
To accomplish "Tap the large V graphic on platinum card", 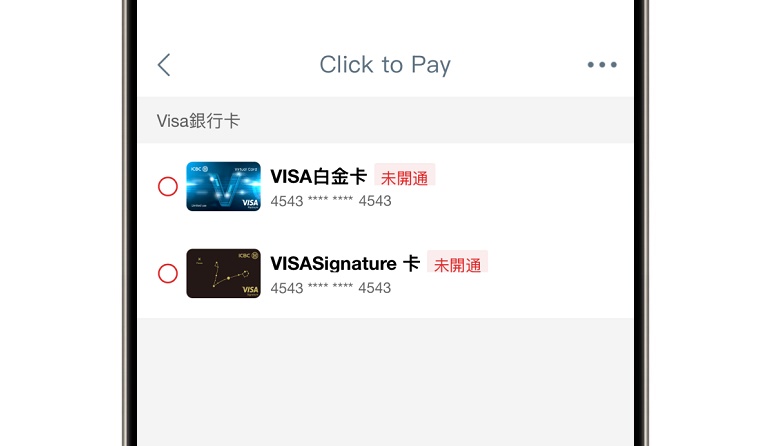I will tap(224, 187).
